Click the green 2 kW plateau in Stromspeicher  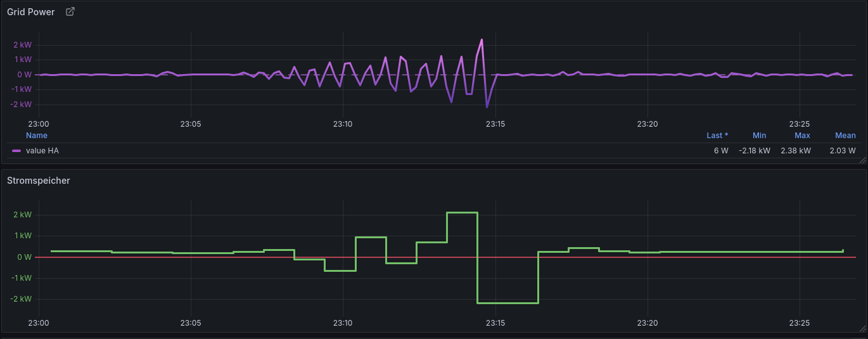(x=462, y=213)
